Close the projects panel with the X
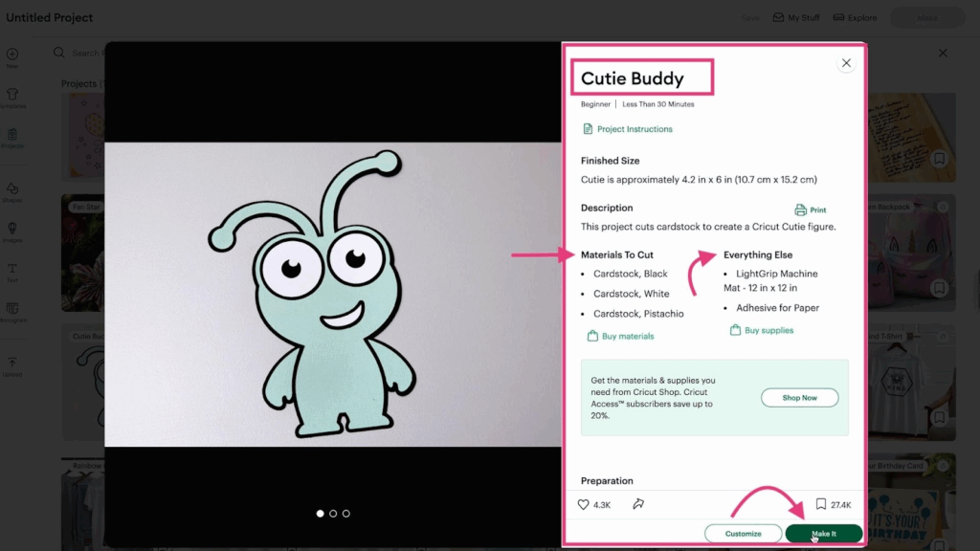 point(943,54)
